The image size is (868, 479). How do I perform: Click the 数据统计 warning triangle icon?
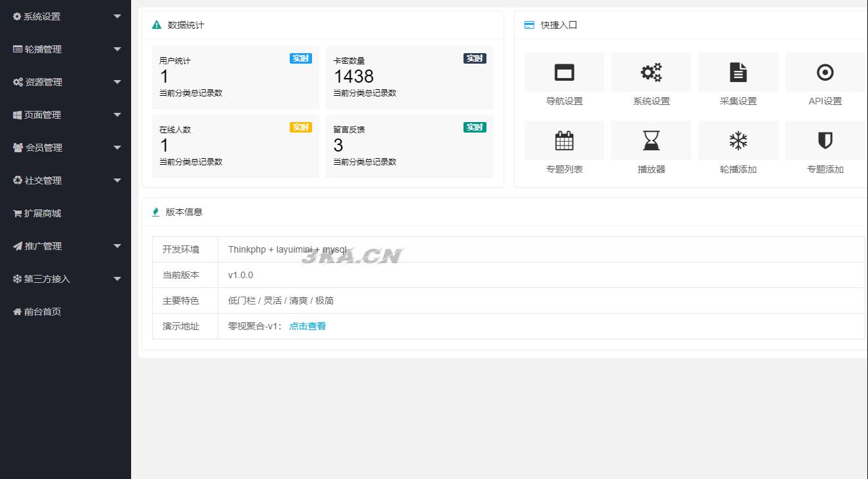pyautogui.click(x=157, y=25)
